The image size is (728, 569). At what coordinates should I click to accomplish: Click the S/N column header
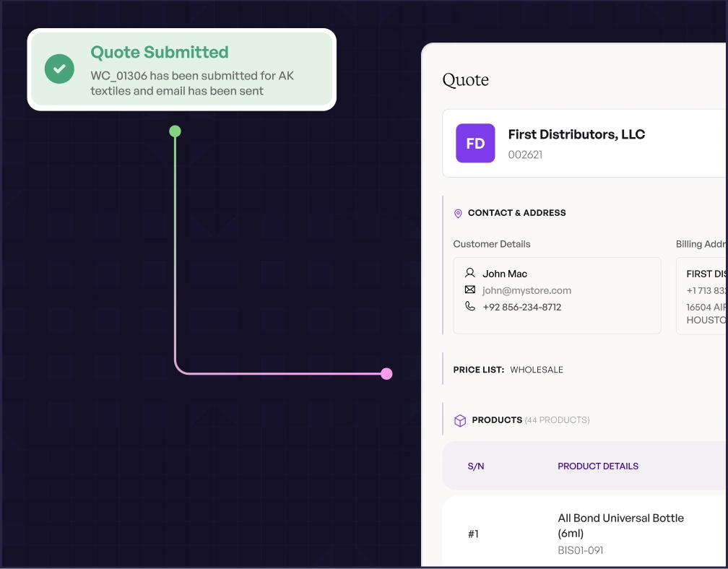click(x=476, y=466)
